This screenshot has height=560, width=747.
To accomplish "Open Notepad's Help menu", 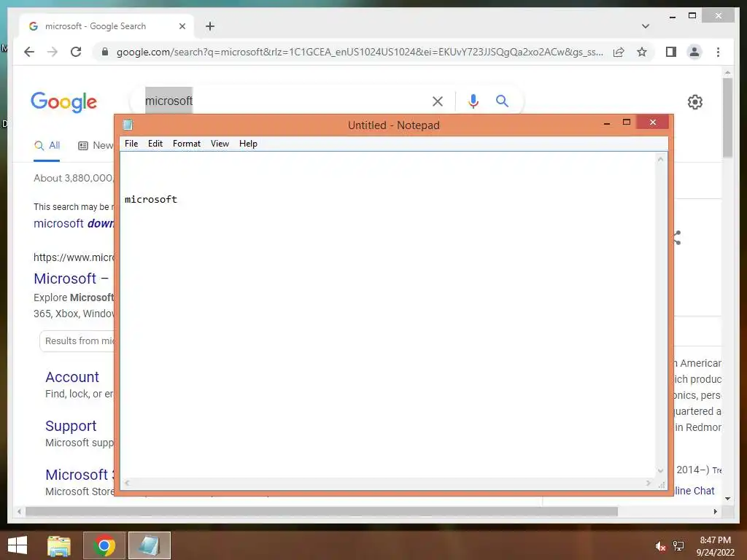I will click(248, 144).
